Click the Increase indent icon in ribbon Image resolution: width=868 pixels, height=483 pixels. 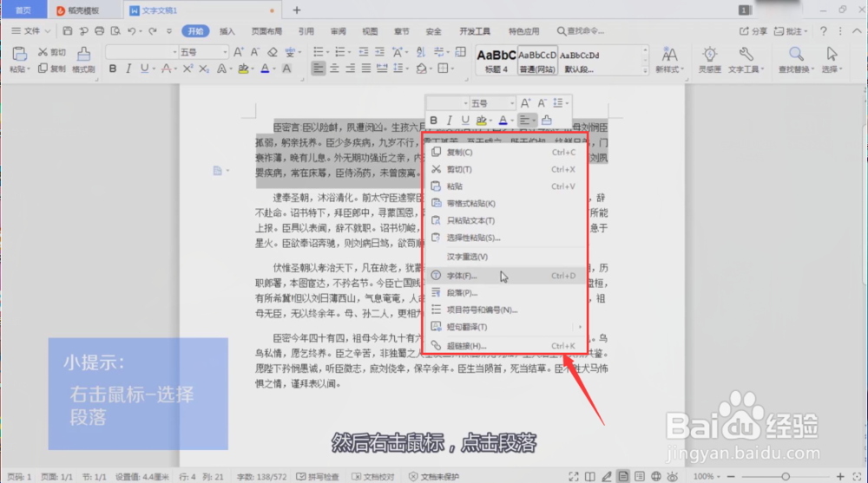(379, 52)
